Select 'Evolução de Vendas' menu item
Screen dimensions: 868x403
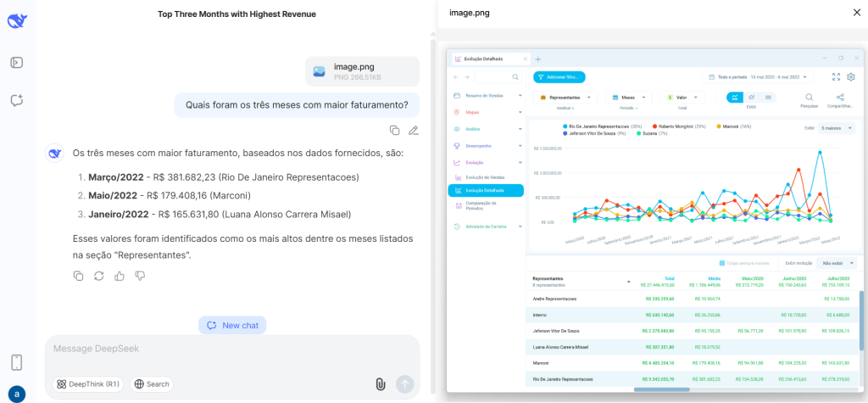coord(485,176)
